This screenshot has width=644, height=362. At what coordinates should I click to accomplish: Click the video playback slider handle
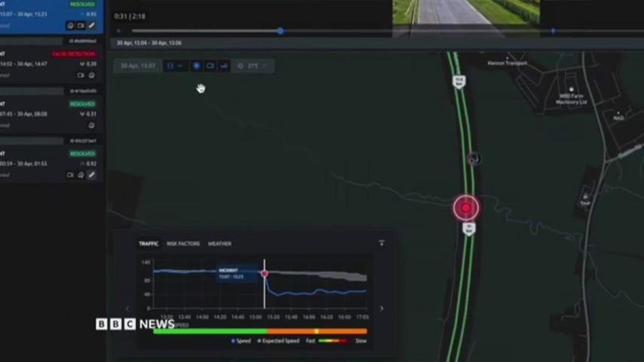click(x=281, y=31)
